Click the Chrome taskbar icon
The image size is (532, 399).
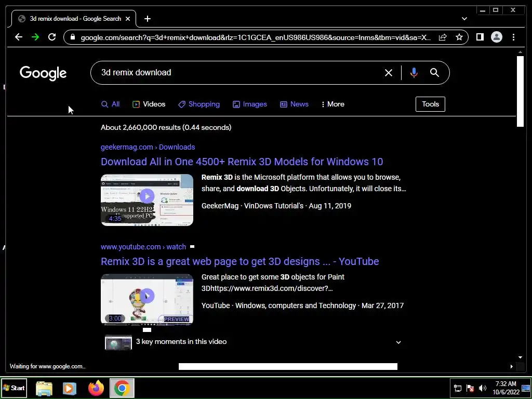pyautogui.click(x=122, y=388)
